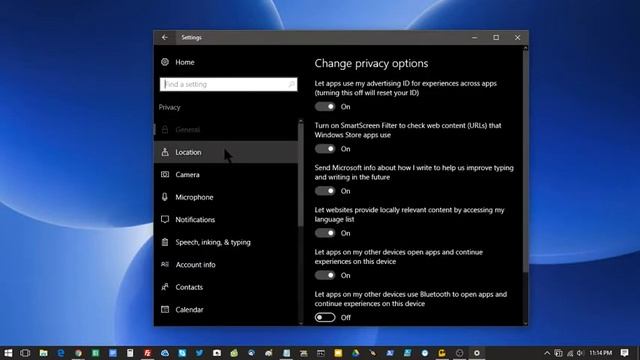Open File Explorer from the taskbar
Image resolution: width=640 pixels, height=360 pixels.
[x=43, y=353]
